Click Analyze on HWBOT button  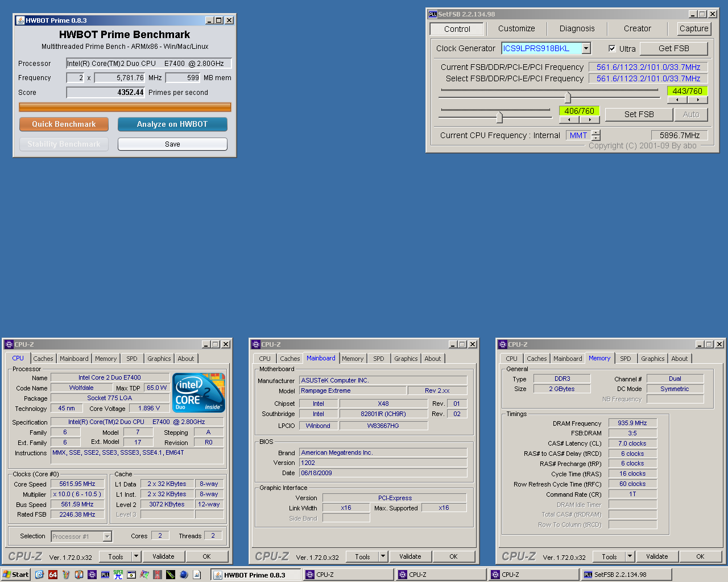[x=172, y=124]
